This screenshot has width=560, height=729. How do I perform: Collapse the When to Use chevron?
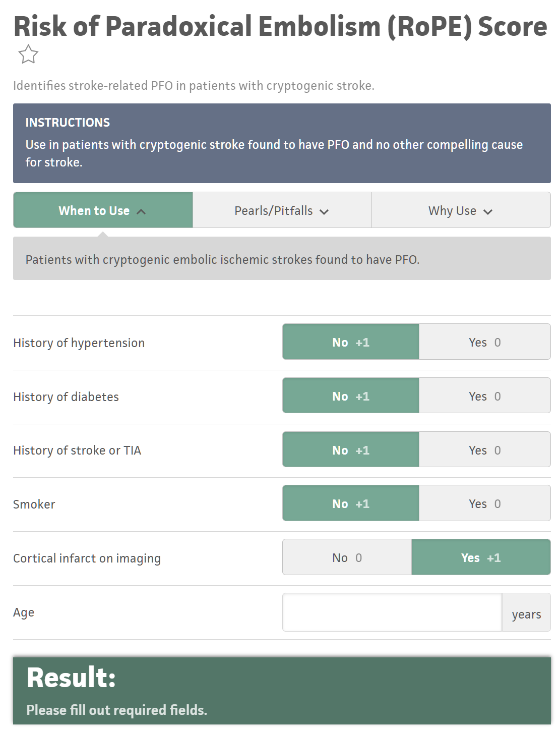[x=141, y=212]
